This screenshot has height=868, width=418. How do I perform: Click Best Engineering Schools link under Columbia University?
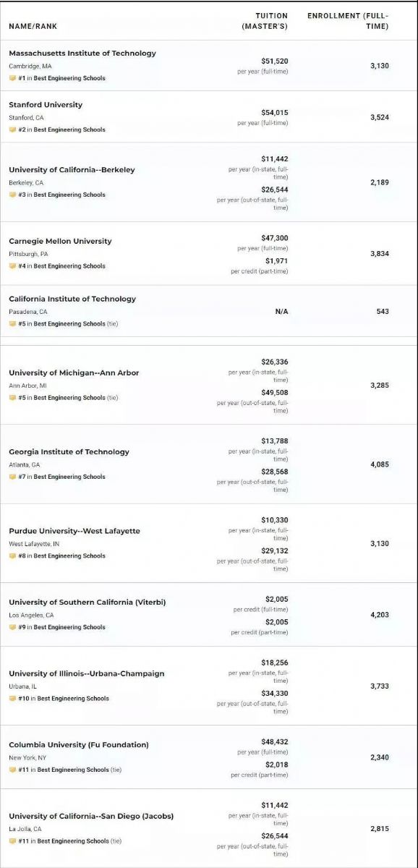coord(73,770)
